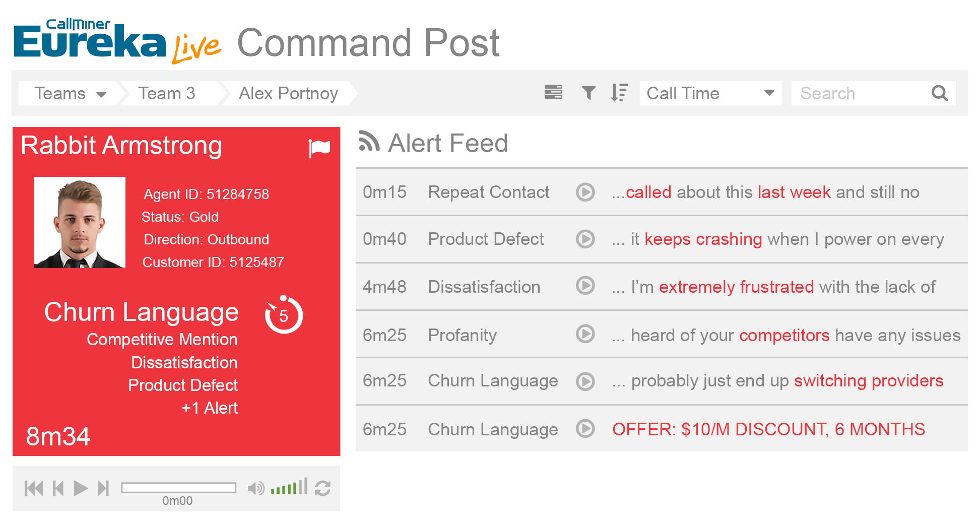This screenshot has height=524, width=980.
Task: Toggle the sort order icon
Action: click(x=619, y=93)
